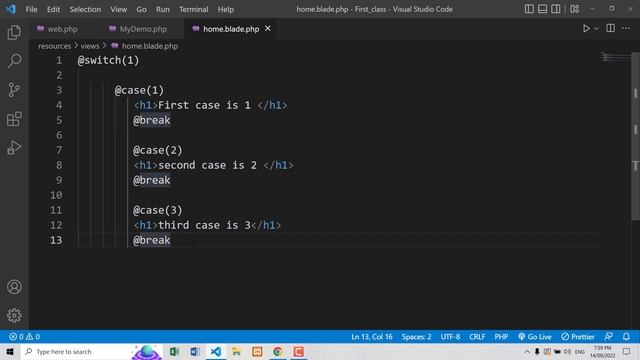Open Chrome from the taskbar
This screenshot has width=640, height=360.
[x=278, y=351]
